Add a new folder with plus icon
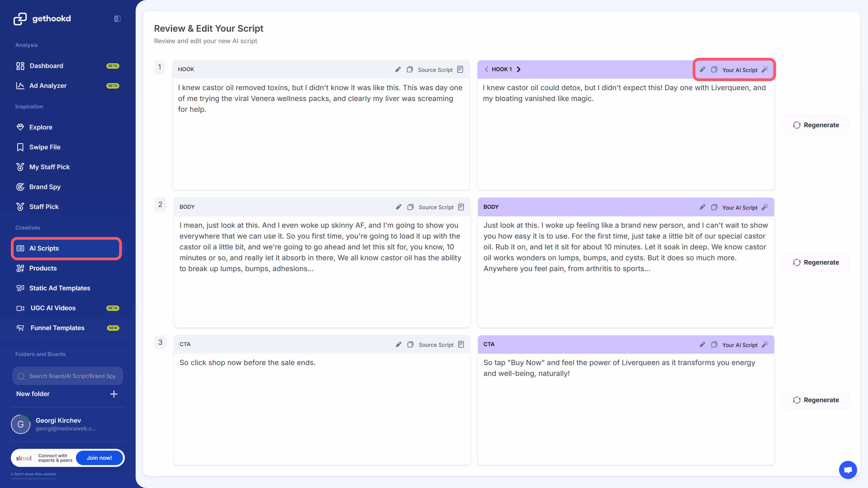This screenshot has height=488, width=868. pyautogui.click(x=114, y=394)
